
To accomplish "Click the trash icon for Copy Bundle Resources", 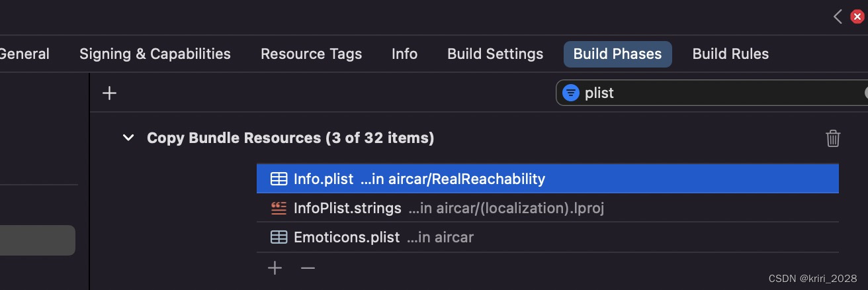I will (833, 138).
